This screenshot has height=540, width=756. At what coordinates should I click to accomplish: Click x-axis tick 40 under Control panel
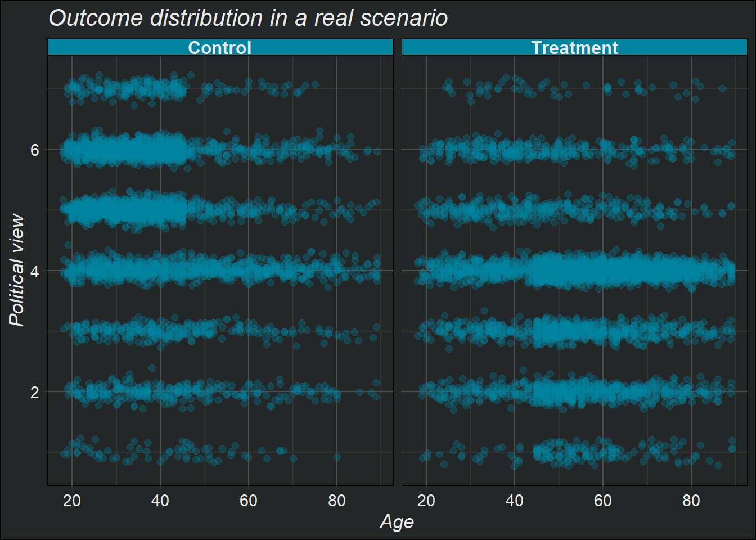click(160, 500)
